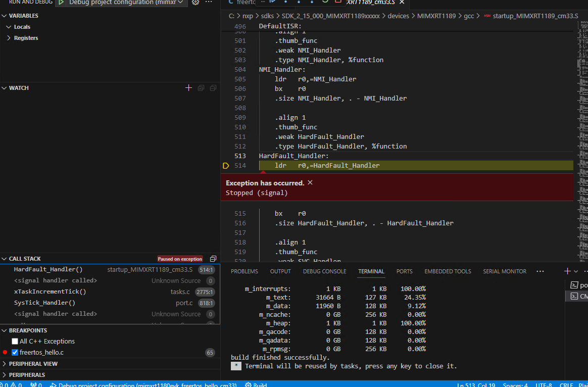Click the Step Over debug icon

(285, 3)
